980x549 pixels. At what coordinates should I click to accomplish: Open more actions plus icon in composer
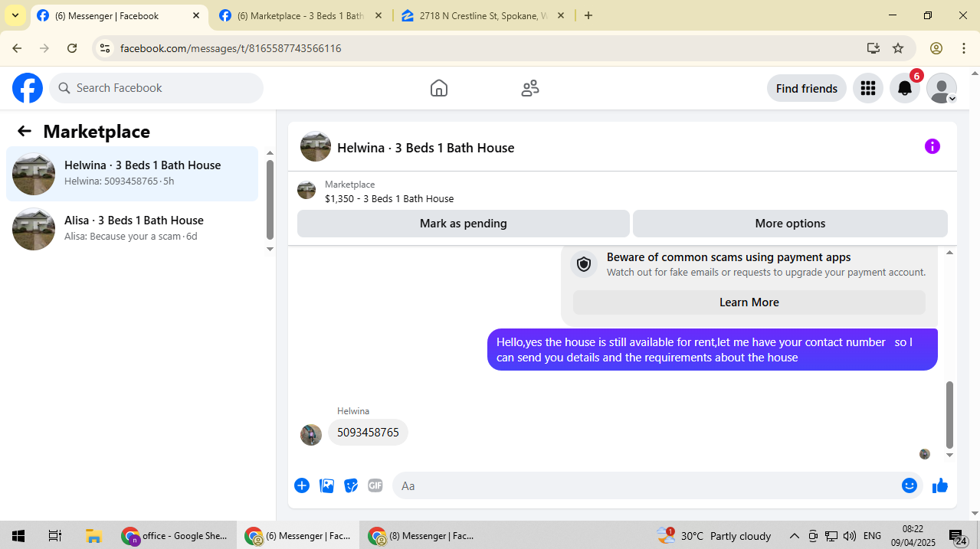click(x=302, y=485)
